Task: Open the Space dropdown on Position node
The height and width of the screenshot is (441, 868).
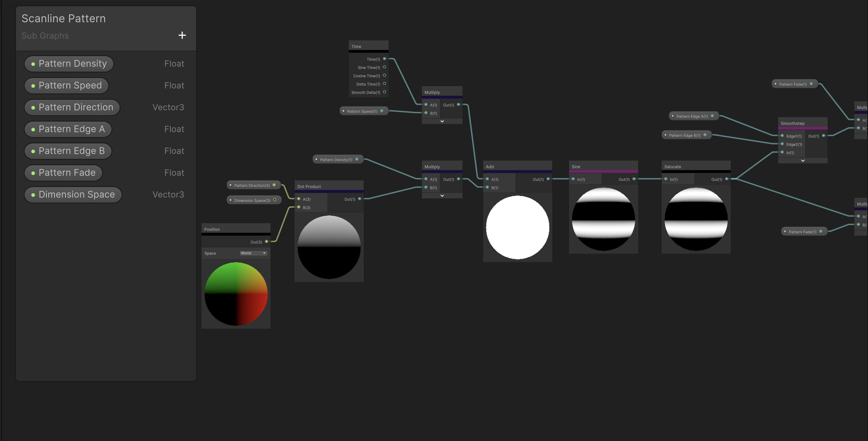Action: click(253, 253)
